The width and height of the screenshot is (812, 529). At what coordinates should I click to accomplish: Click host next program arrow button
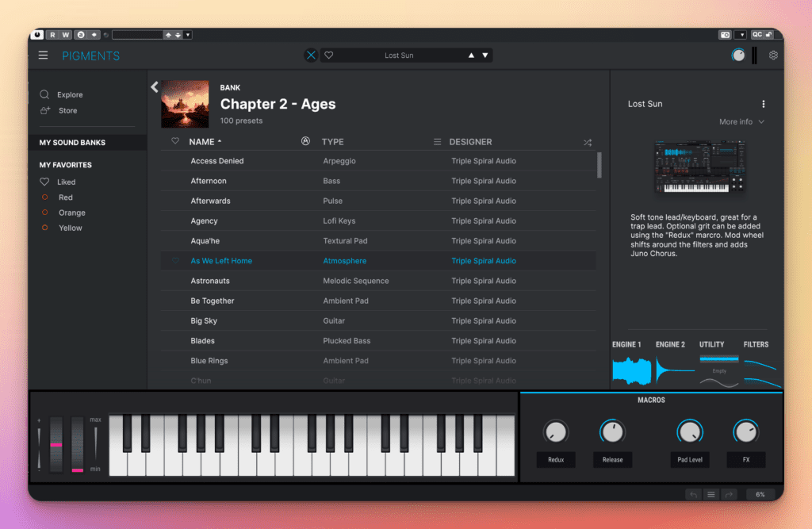click(178, 35)
